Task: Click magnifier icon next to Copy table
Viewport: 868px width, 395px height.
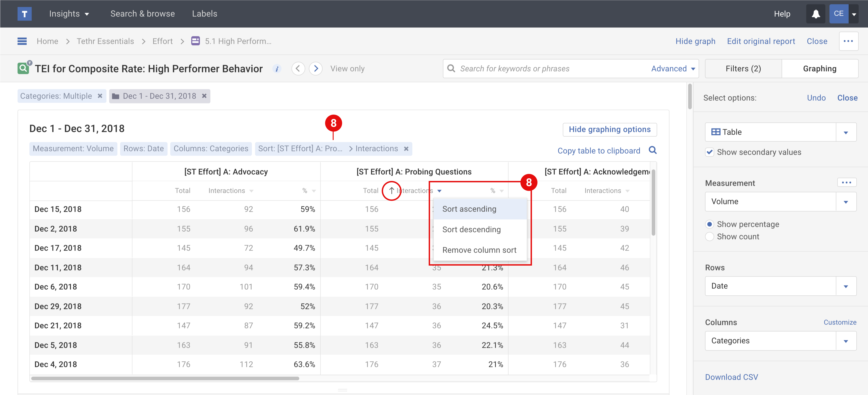Action: tap(653, 150)
